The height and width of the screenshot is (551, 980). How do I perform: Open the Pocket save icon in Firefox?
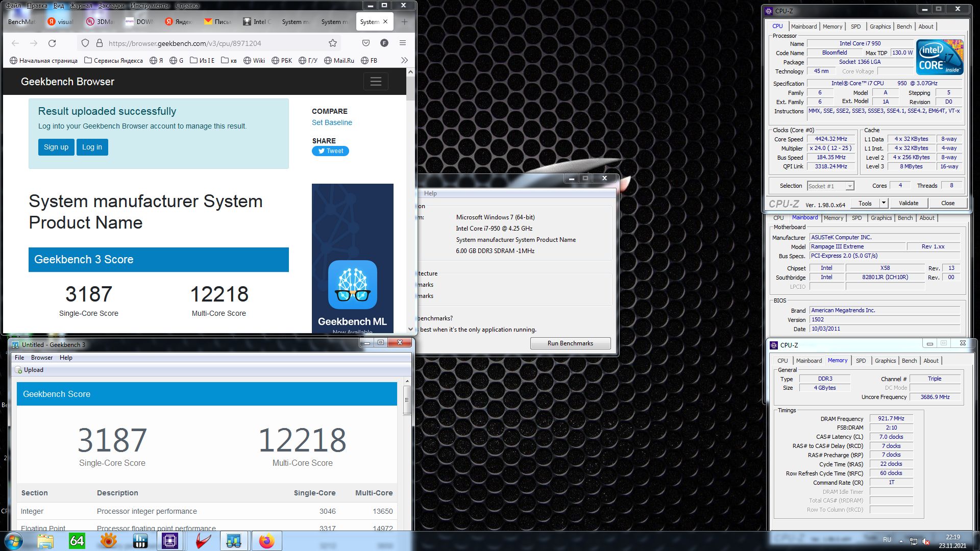coord(366,43)
